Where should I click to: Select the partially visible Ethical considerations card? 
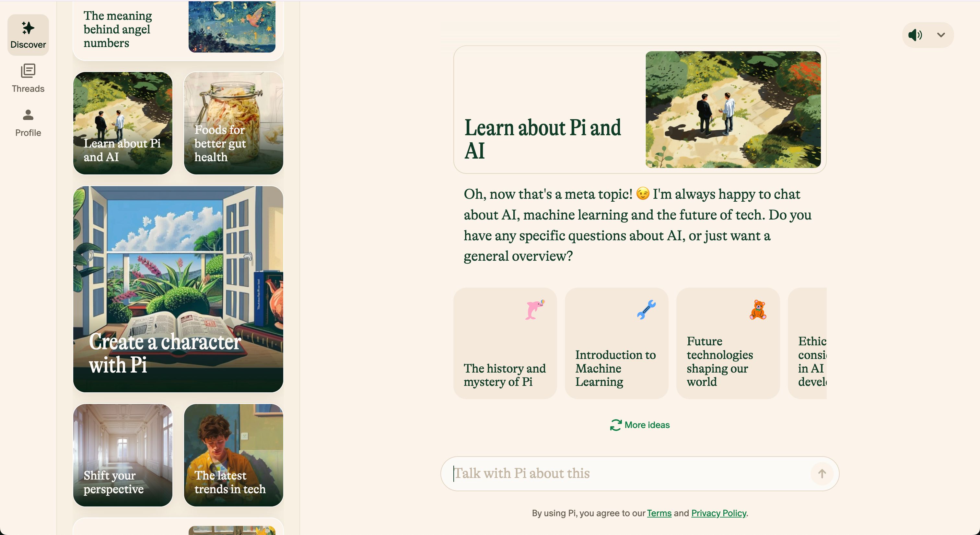click(x=807, y=343)
